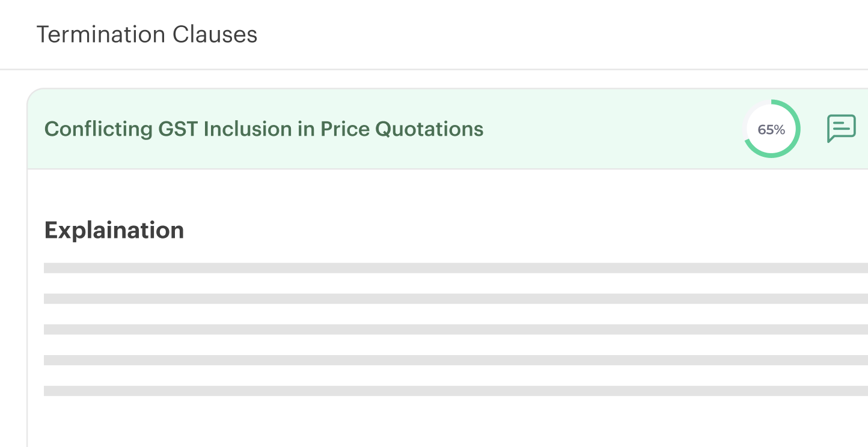Click the word "Clauses" in the page title
Screen dimensions: 868x447
point(215,34)
